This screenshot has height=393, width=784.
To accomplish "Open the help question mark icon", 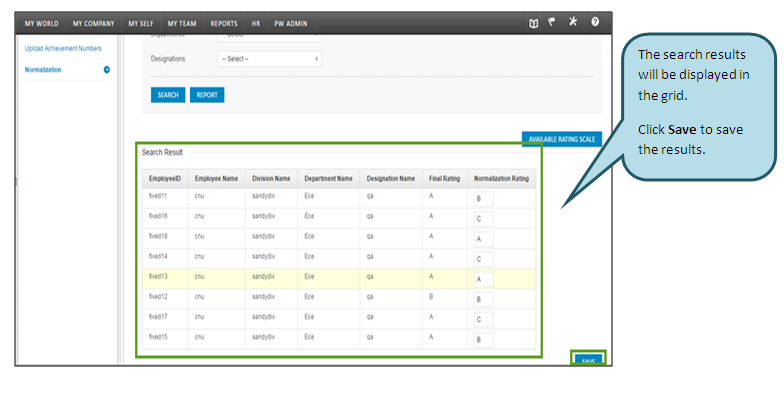I will coord(595,22).
